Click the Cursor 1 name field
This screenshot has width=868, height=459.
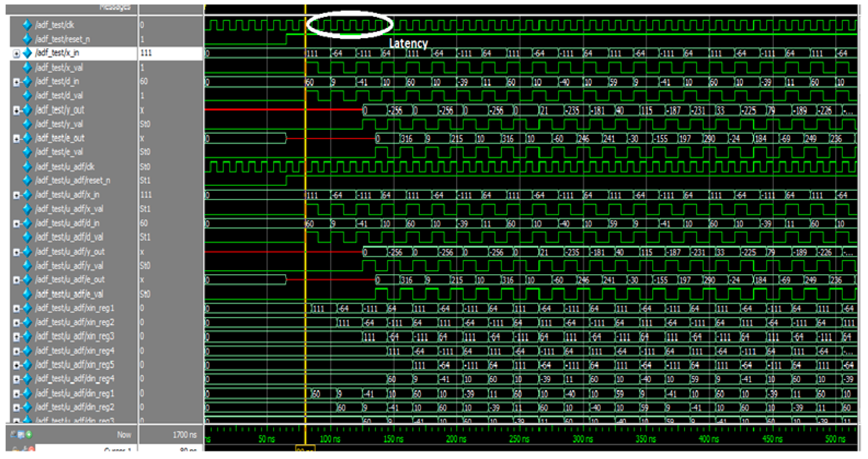(117, 450)
